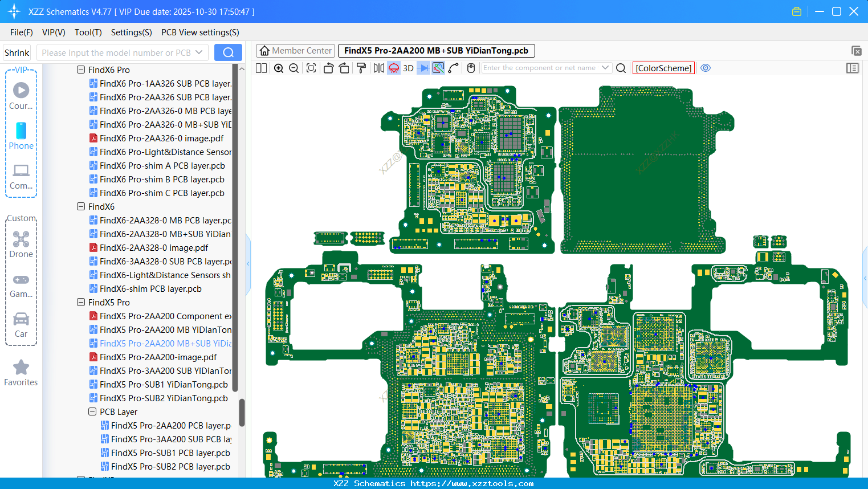Switch to the Member Center tab
The image size is (868, 489).
(x=296, y=51)
